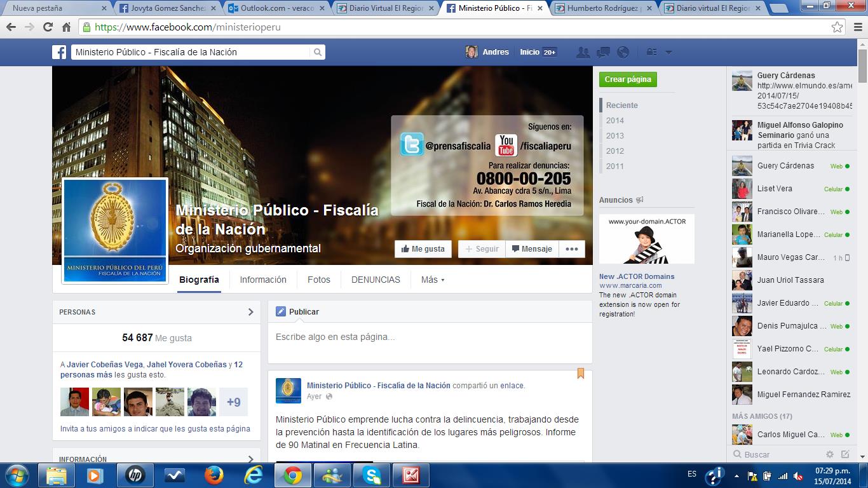Jump to 2012 in timeline
The height and width of the screenshot is (488, 868).
[615, 151]
